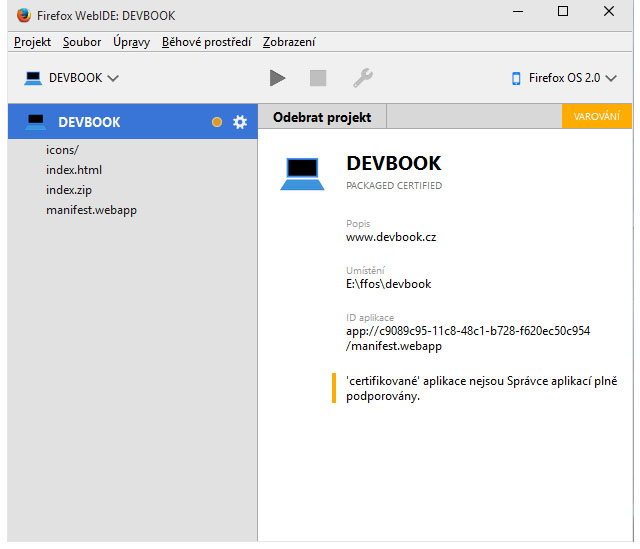Open the DEVBOOK project dropdown

(71, 78)
